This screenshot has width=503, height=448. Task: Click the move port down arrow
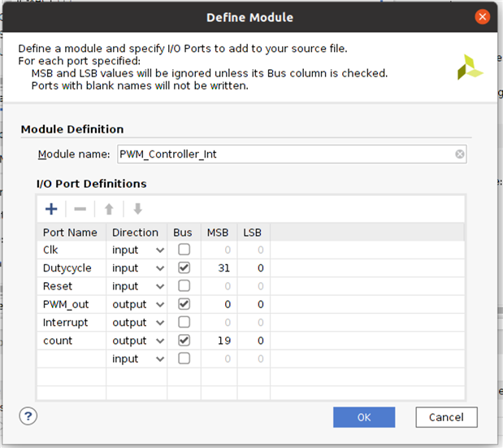tap(137, 209)
